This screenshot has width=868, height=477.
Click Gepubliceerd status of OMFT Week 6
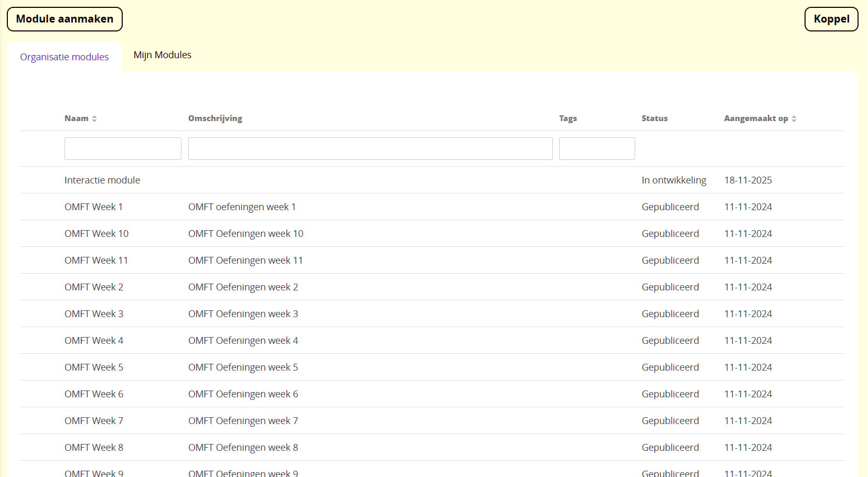(x=670, y=394)
